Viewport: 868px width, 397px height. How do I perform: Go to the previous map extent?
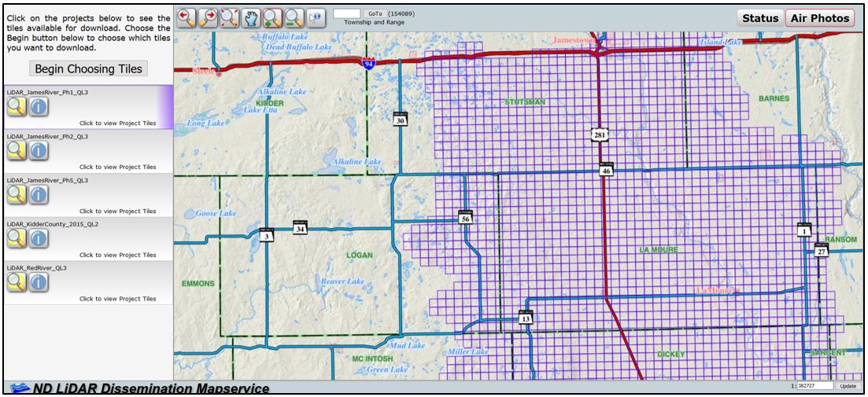pos(186,17)
